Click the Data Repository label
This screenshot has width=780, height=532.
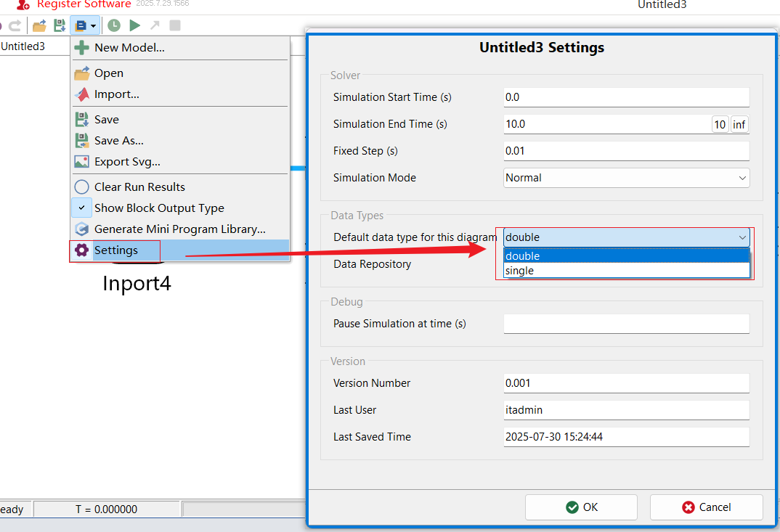pos(372,264)
